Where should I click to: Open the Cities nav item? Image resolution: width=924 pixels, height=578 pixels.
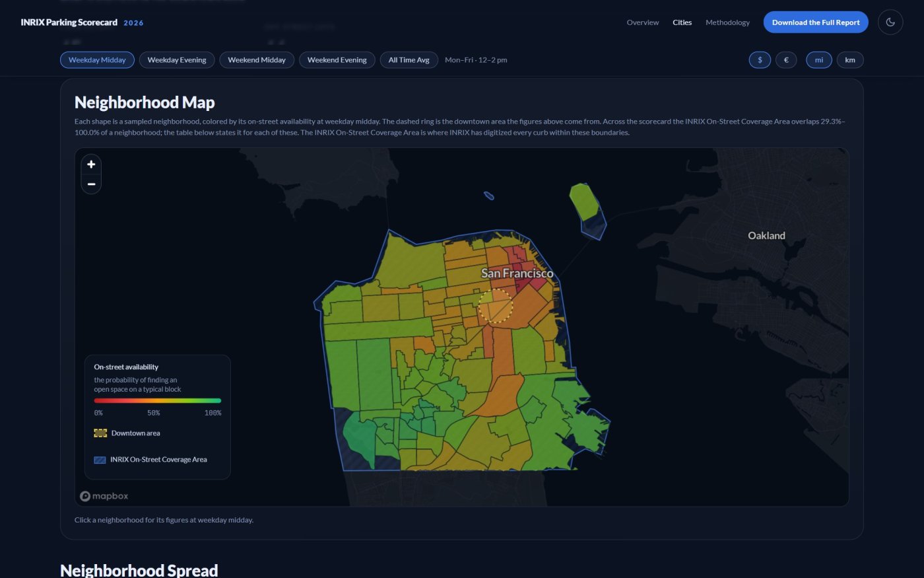(x=682, y=22)
